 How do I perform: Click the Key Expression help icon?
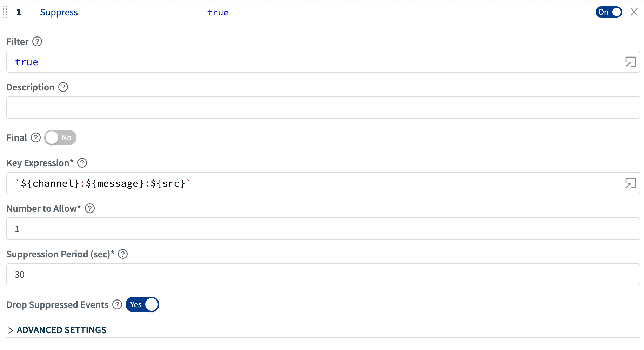[82, 163]
